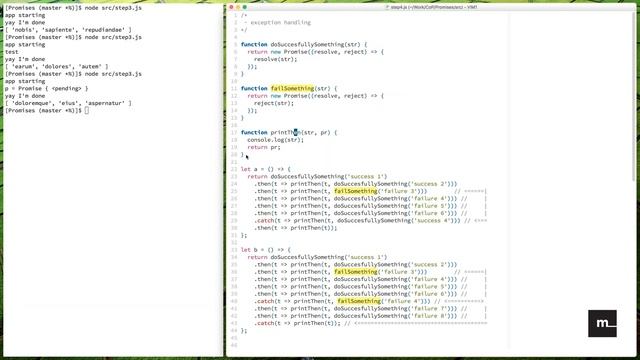The height and width of the screenshot is (360, 640).
Task: Click the line containing 'failure 7'
Action: (x=370, y=309)
